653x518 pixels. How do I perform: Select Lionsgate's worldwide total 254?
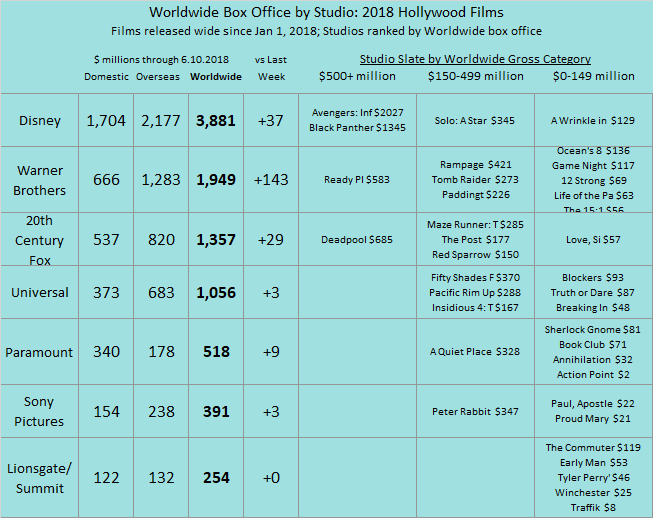coord(216,478)
